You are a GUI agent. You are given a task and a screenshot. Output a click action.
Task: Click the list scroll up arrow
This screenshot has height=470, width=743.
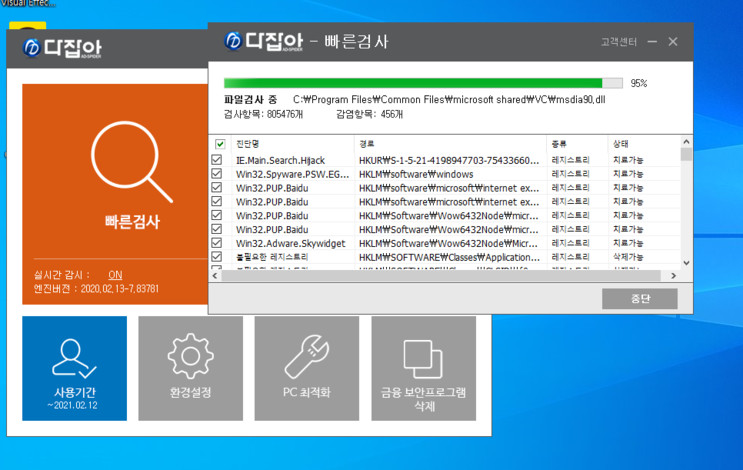click(686, 142)
